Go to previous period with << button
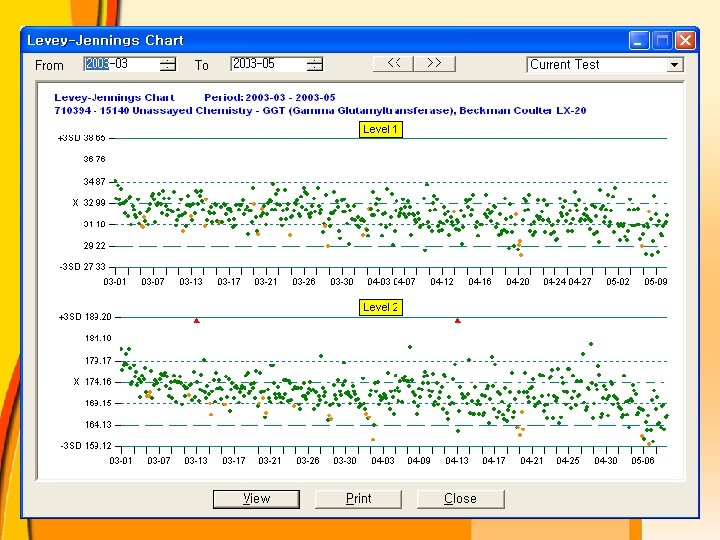This screenshot has width=720, height=540. coord(394,63)
